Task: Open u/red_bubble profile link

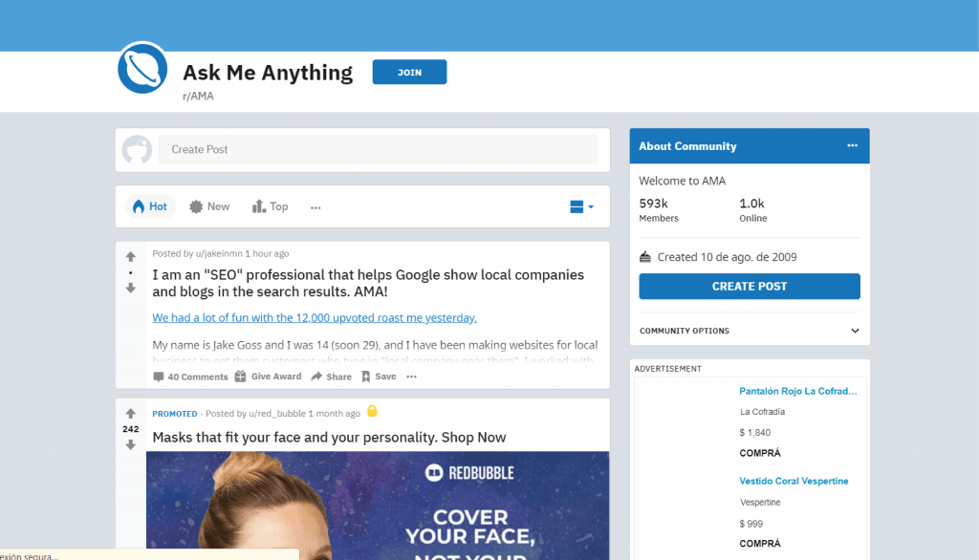Action: coord(277,413)
